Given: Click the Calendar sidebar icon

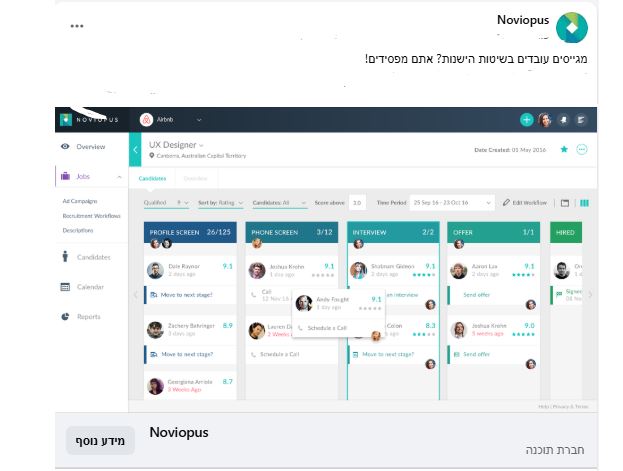Looking at the screenshot, I should (x=65, y=287).
